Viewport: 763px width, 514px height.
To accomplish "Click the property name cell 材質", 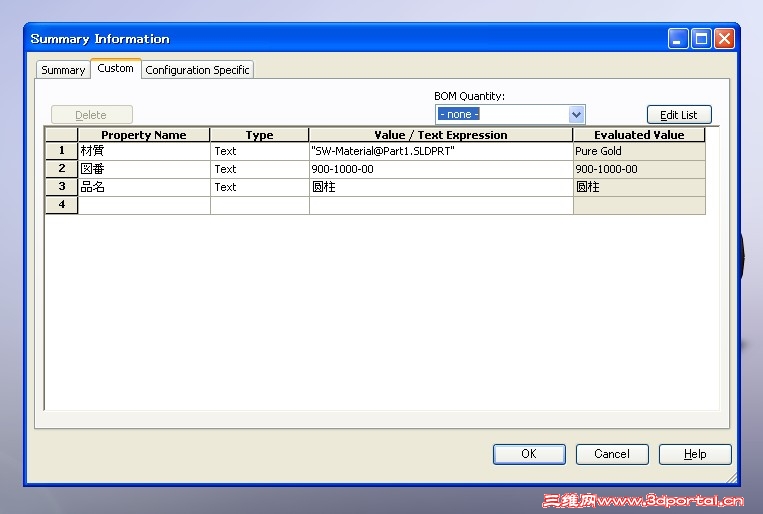I will [x=144, y=151].
